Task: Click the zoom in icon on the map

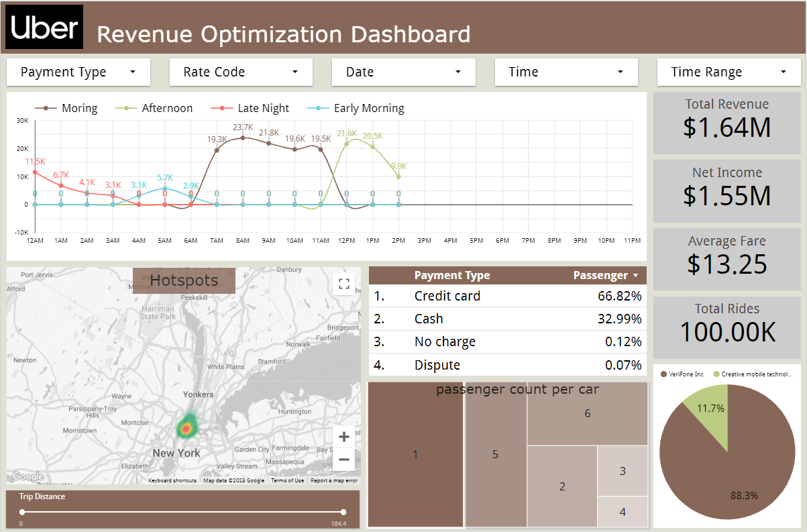Action: [343, 436]
